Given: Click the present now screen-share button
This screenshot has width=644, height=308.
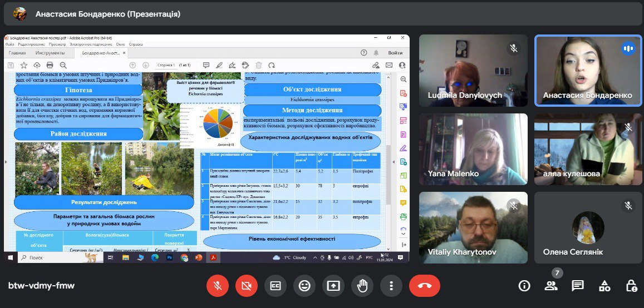Looking at the screenshot, I should pos(333,286).
